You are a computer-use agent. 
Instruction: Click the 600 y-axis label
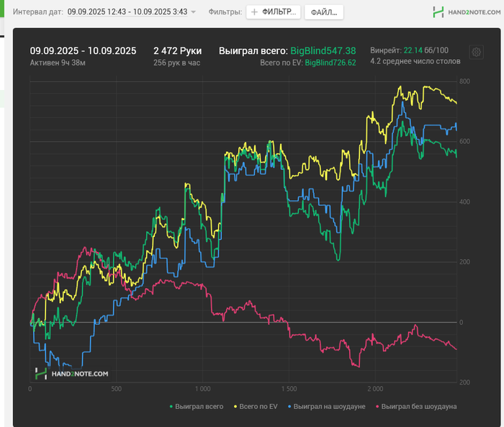point(464,141)
